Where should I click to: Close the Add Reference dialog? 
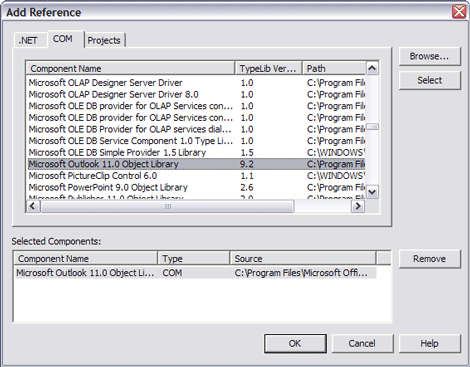pos(459,12)
